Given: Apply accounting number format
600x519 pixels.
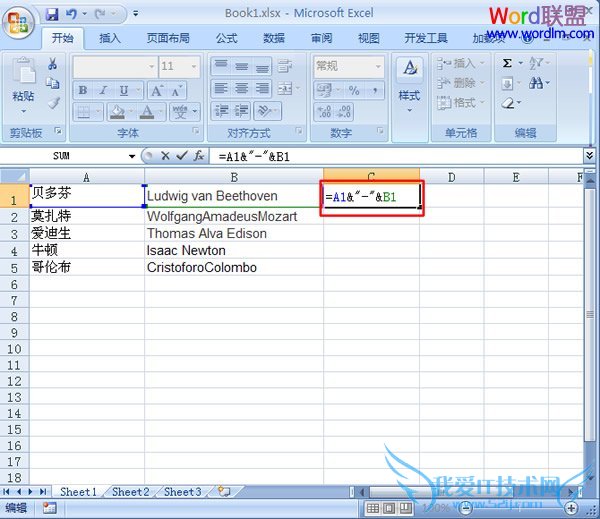Looking at the screenshot, I should point(324,90).
